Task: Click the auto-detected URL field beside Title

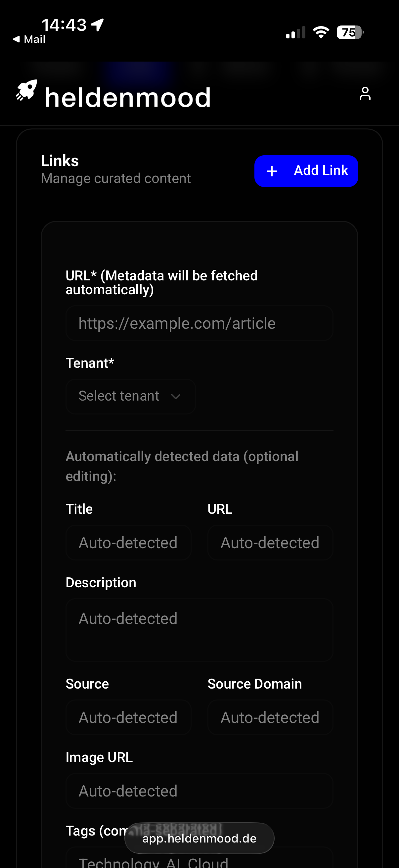Action: coord(270,543)
